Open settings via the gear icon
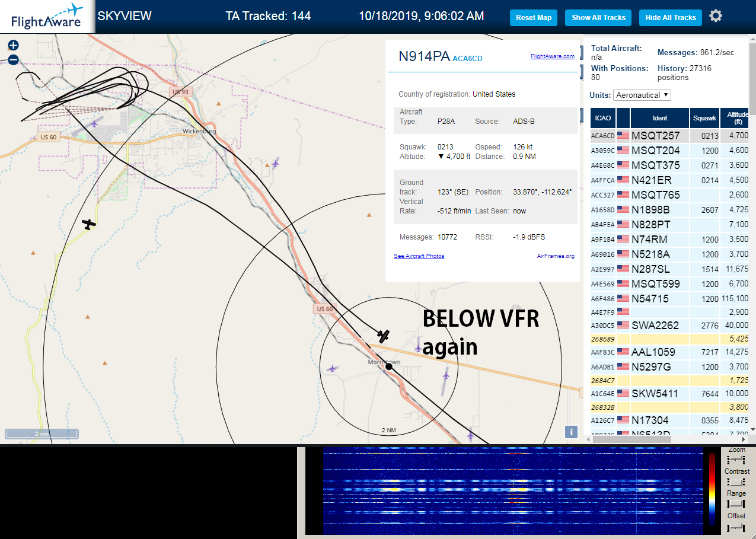Screen dimensions: 756x539 point(716,16)
